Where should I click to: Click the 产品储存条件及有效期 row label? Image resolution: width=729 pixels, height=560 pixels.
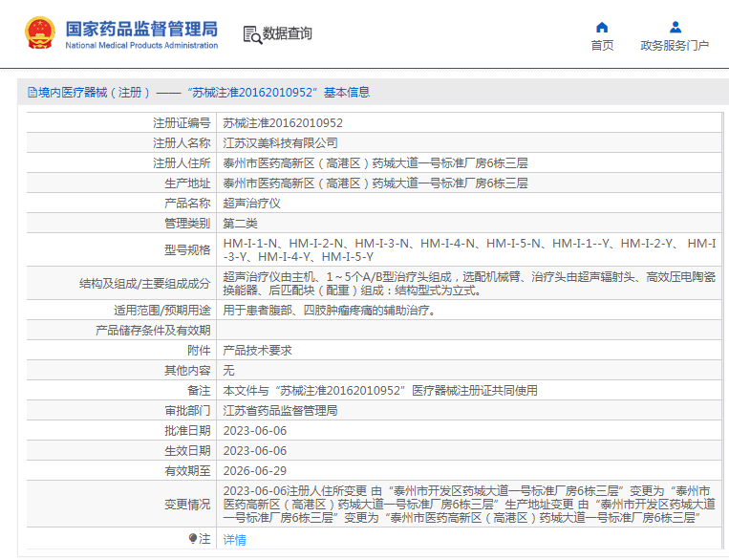[153, 330]
